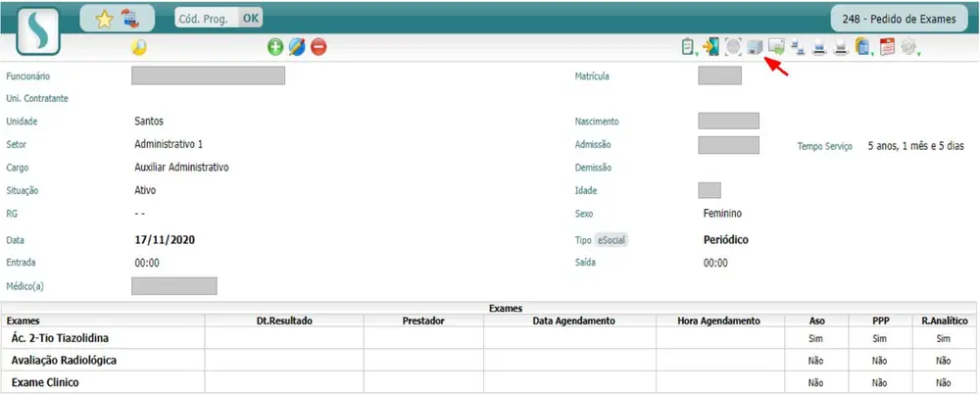Viewport: 980px width, 395px height.
Task: Click the 248 - Pedido de Exames title
Action: click(899, 19)
